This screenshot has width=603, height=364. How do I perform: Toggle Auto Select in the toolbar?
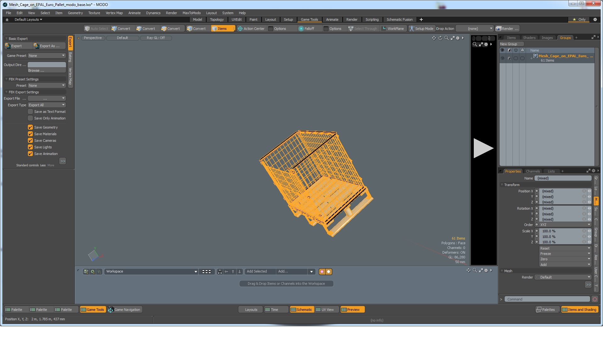tap(97, 29)
